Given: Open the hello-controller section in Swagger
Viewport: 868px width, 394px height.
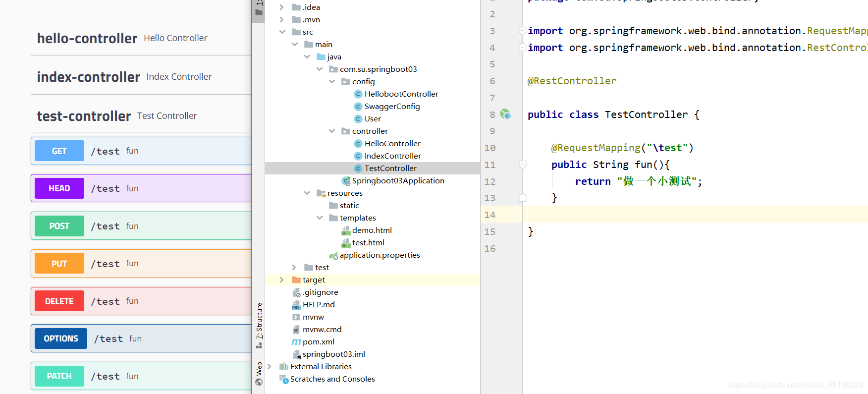Looking at the screenshot, I should point(87,38).
